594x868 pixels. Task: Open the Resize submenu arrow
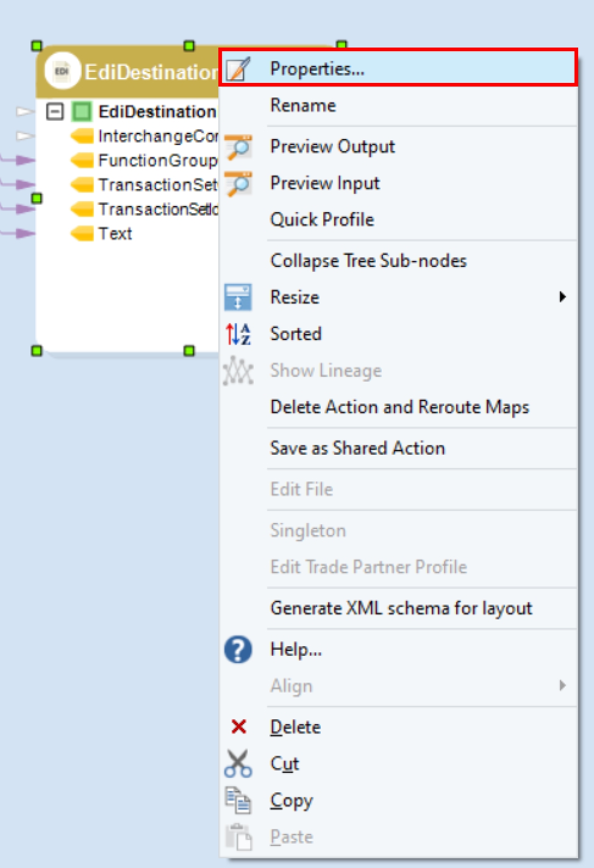point(562,297)
